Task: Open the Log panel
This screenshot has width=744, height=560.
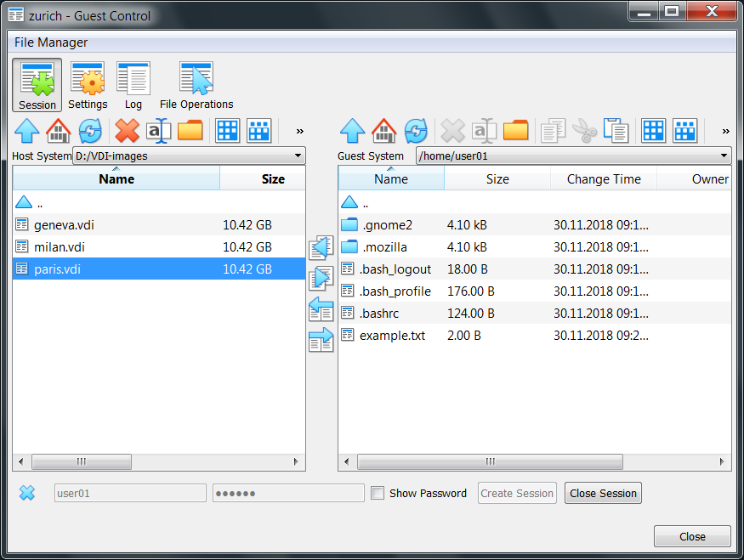Action: 133,85
